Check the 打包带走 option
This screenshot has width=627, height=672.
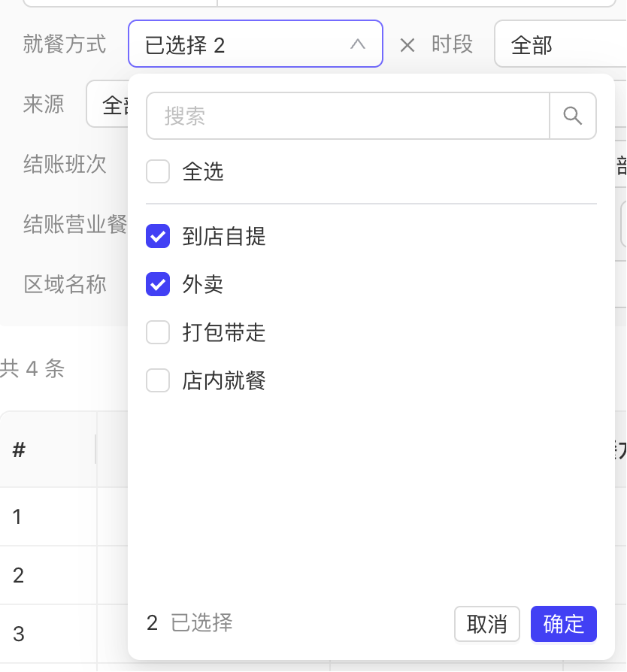pos(158,332)
